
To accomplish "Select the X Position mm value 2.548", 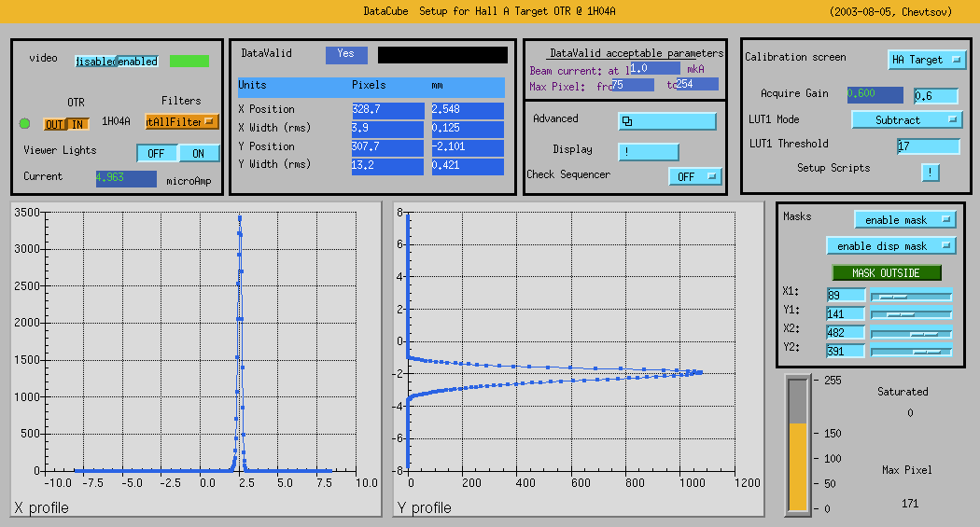I will [468, 110].
